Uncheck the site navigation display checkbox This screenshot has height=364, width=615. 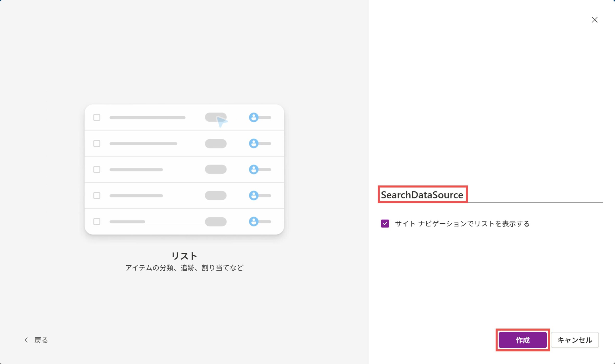pyautogui.click(x=385, y=223)
